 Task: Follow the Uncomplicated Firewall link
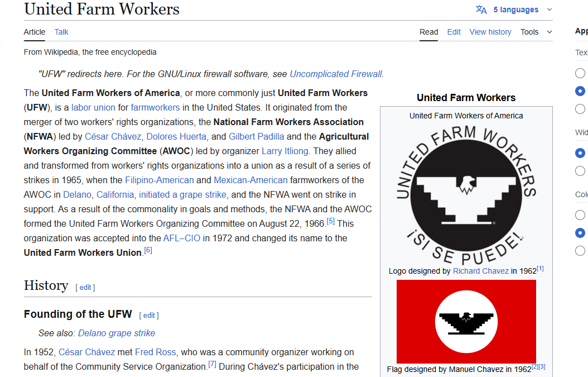coord(336,74)
